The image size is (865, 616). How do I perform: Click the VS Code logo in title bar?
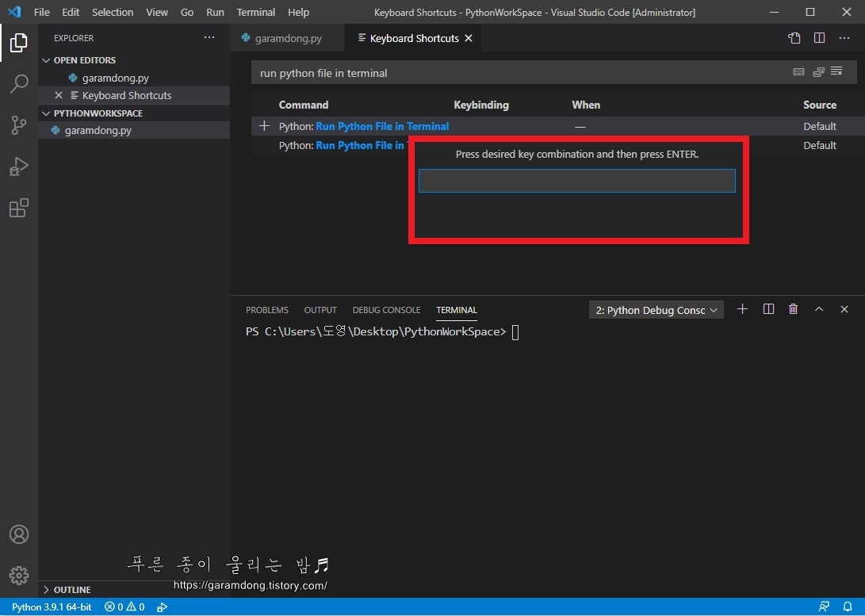click(x=15, y=12)
